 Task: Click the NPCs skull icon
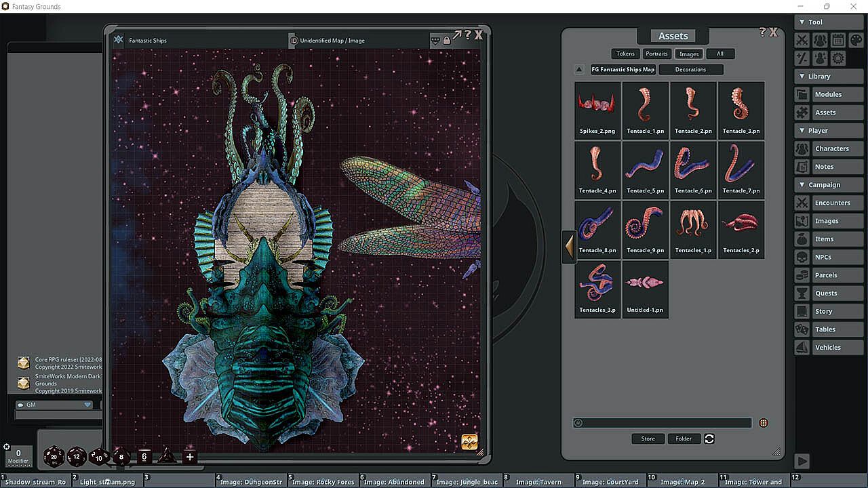coord(802,257)
